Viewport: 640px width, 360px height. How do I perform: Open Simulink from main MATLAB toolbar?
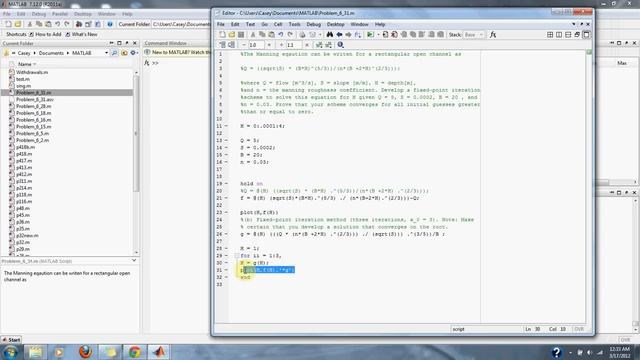79,24
